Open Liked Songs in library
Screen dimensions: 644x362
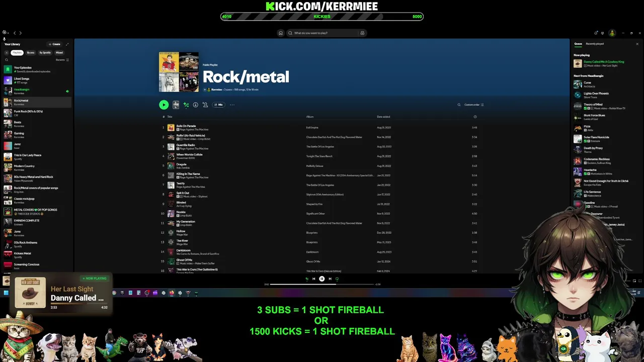pyautogui.click(x=36, y=80)
